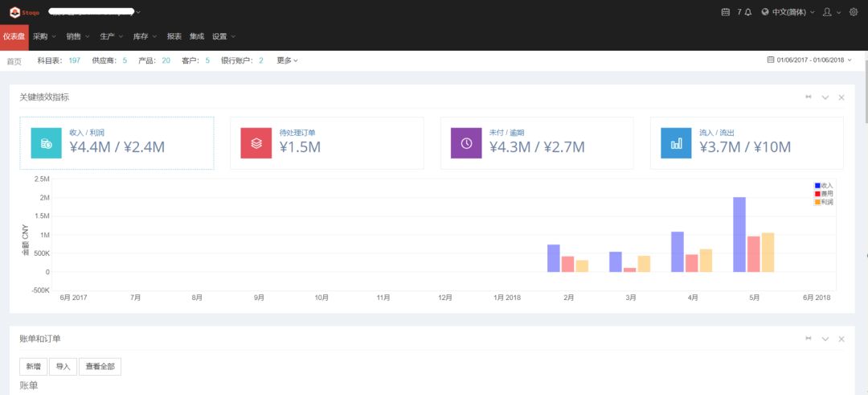Image resolution: width=868 pixels, height=395 pixels.
Task: Collapse the 账单和订单 panel with its chevron
Action: (x=825, y=339)
